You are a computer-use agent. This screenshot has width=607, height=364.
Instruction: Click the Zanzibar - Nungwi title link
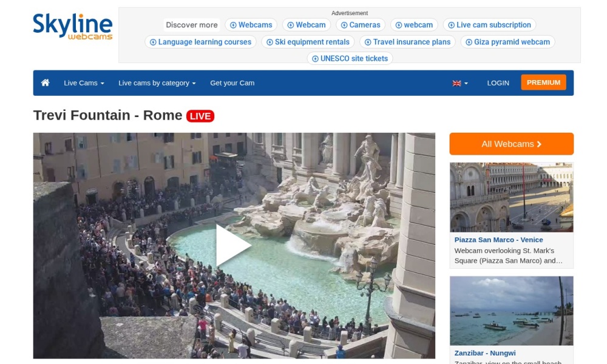(x=485, y=353)
